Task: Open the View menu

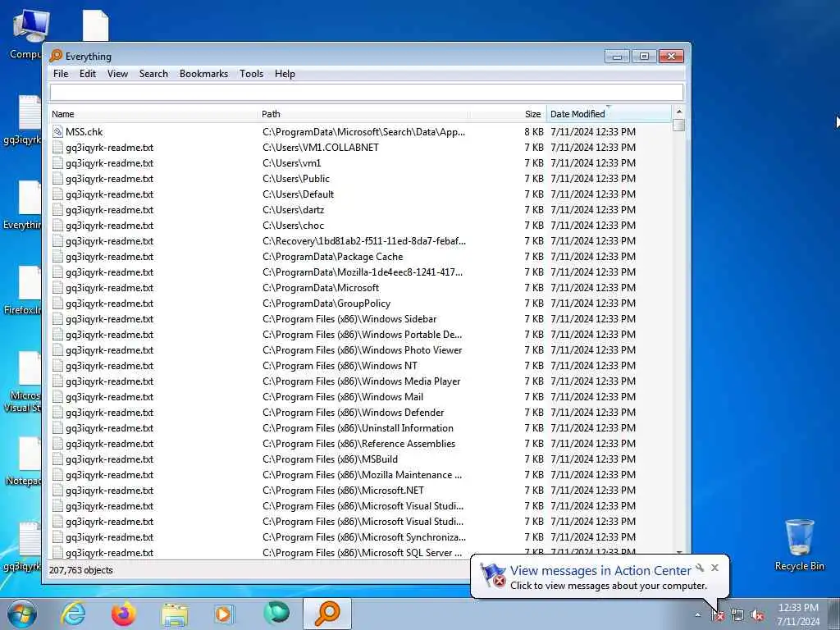Action: pyautogui.click(x=117, y=74)
